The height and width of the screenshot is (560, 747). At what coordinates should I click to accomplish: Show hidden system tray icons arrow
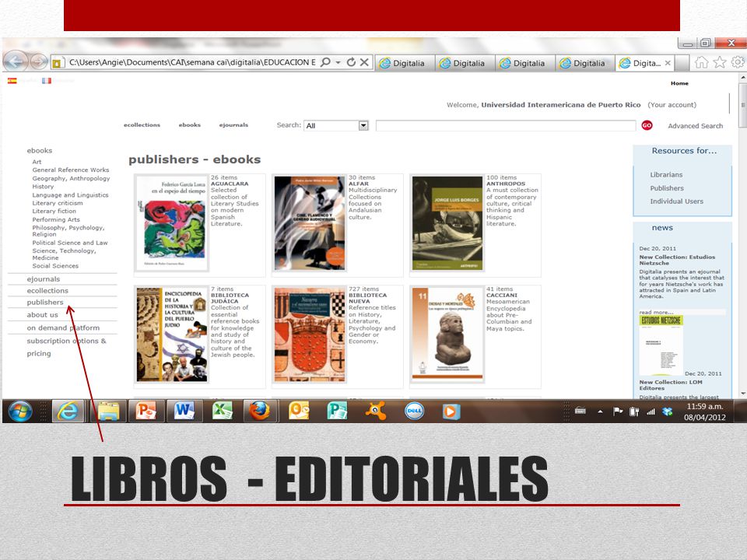pyautogui.click(x=600, y=411)
